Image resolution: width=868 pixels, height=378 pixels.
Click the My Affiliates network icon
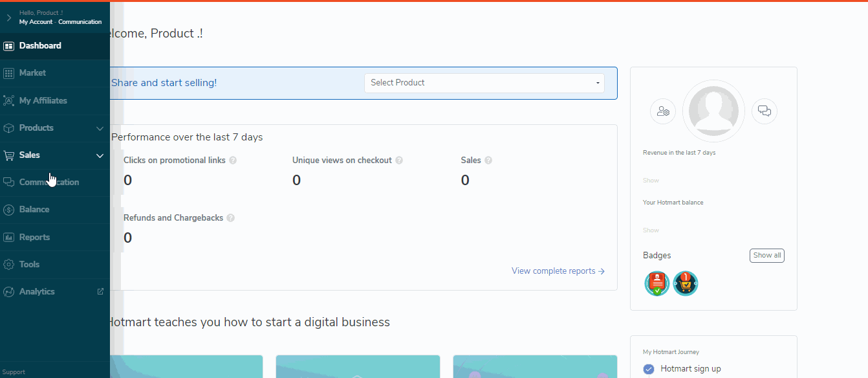(8, 101)
